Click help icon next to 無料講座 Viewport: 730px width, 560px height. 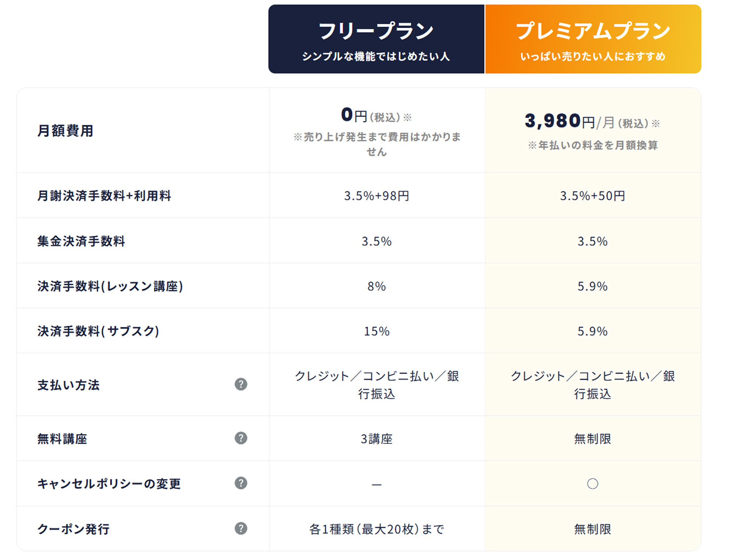click(x=241, y=438)
